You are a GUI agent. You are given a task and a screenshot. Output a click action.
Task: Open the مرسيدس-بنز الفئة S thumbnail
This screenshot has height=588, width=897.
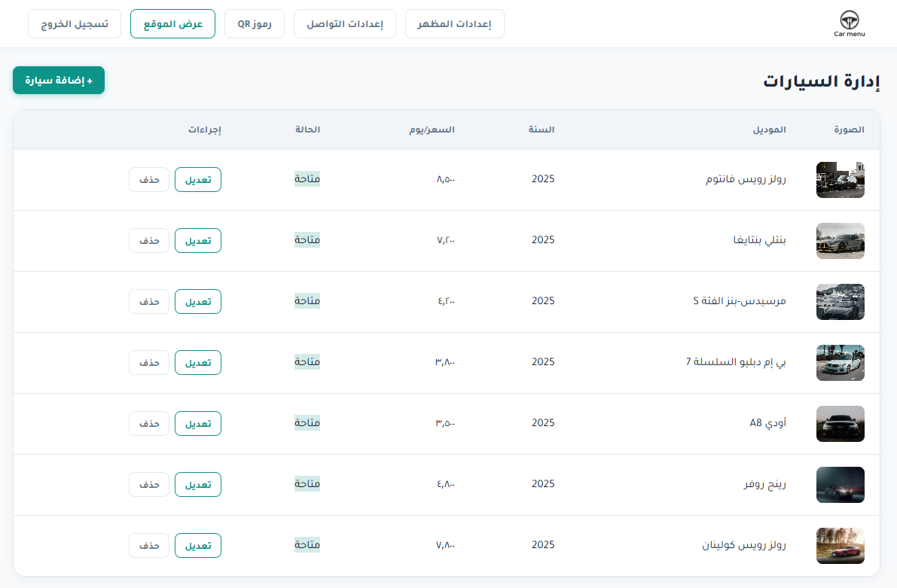coord(840,302)
